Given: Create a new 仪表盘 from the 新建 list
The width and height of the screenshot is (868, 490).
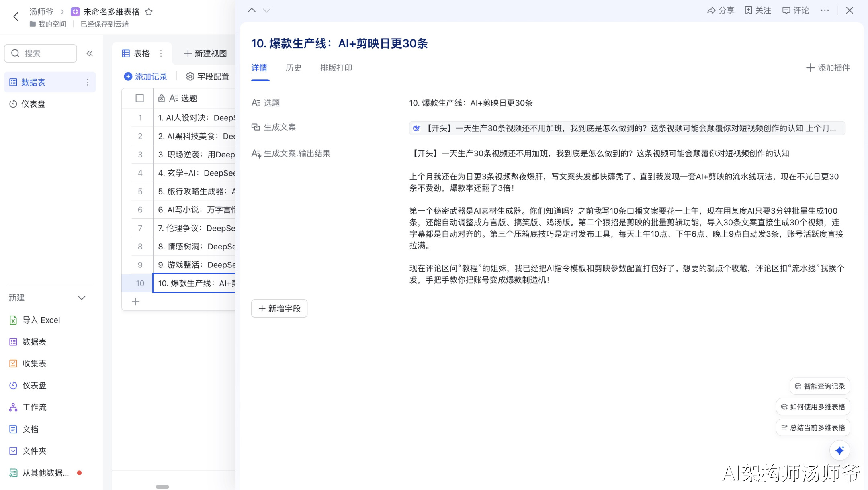Looking at the screenshot, I should coord(28,386).
